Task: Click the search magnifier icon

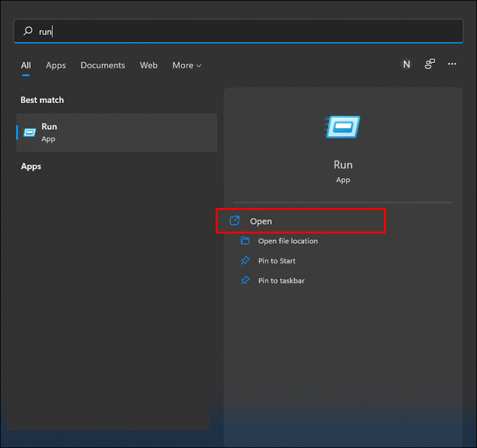Action: pos(27,31)
